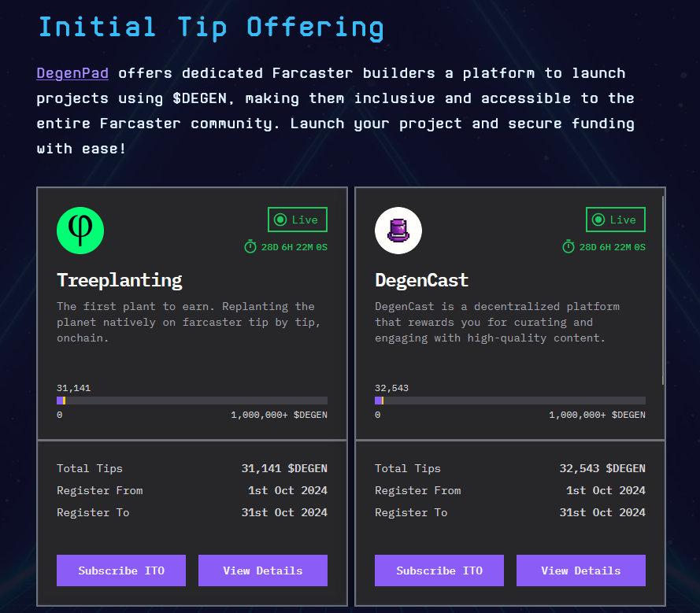Click Treeplanting countdown 28D 6H 22M 0S
The image size is (700, 613).
[294, 247]
